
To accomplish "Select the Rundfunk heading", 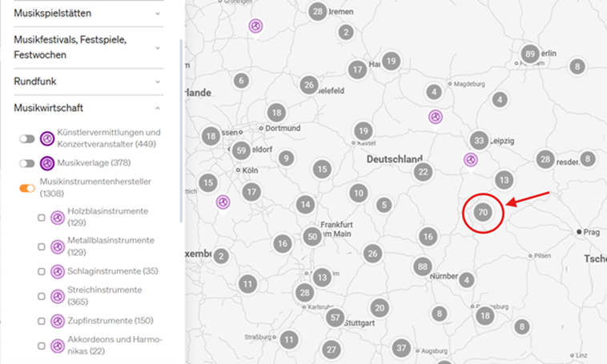I will [35, 82].
